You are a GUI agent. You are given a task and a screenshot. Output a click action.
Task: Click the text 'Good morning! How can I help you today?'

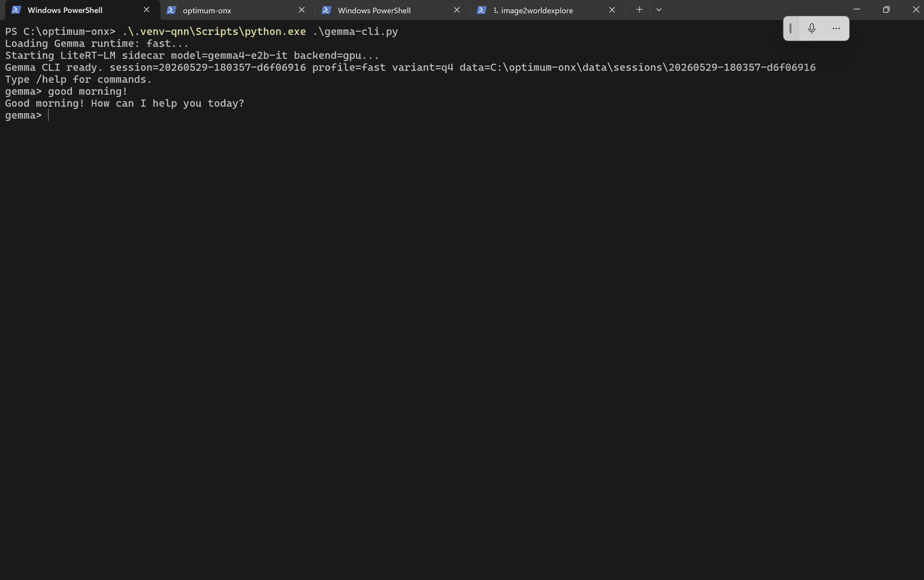[x=124, y=103]
